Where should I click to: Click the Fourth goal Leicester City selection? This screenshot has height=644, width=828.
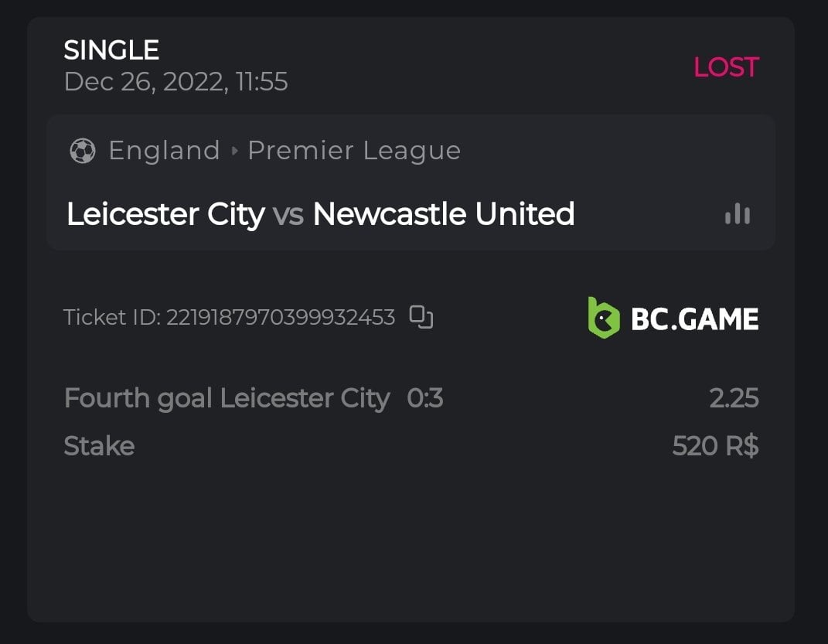[x=227, y=398]
